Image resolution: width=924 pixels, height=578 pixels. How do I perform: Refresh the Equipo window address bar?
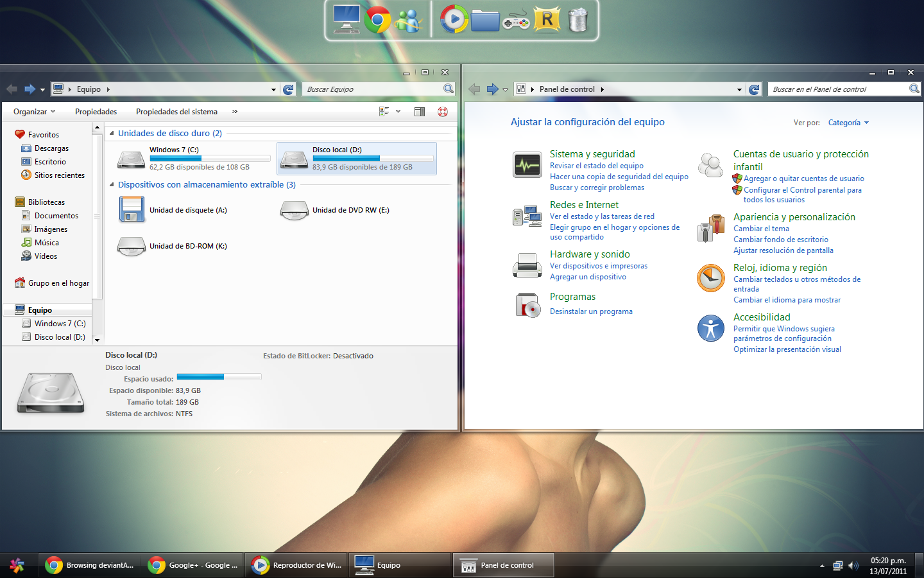coord(289,89)
